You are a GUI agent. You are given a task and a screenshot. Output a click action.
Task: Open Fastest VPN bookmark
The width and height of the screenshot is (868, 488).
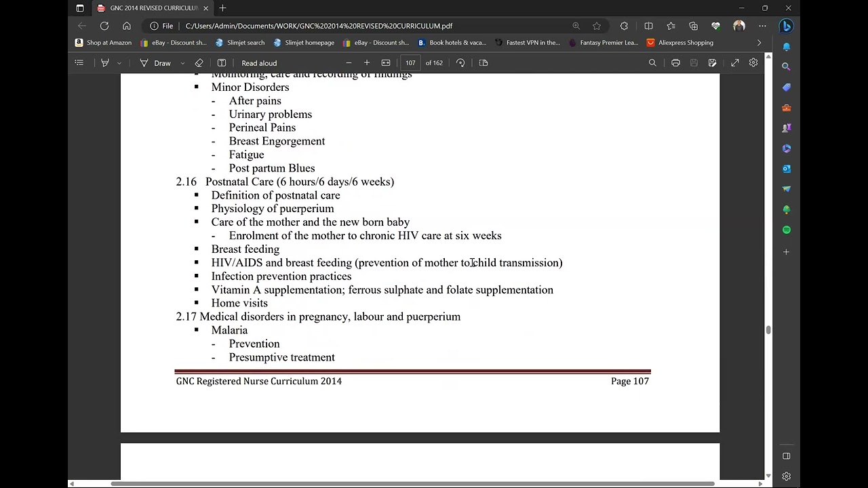click(x=528, y=43)
